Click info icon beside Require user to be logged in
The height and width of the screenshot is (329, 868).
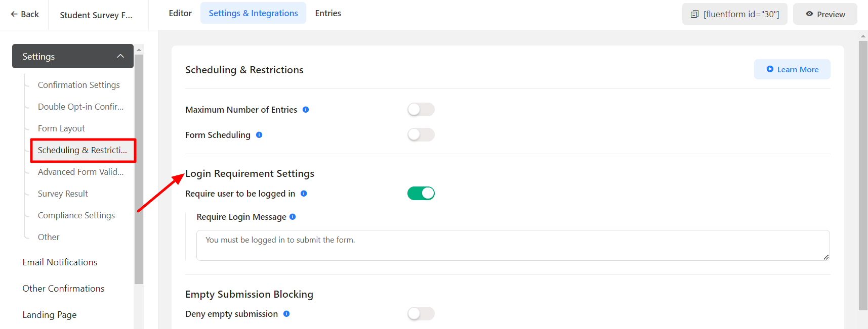click(x=304, y=194)
